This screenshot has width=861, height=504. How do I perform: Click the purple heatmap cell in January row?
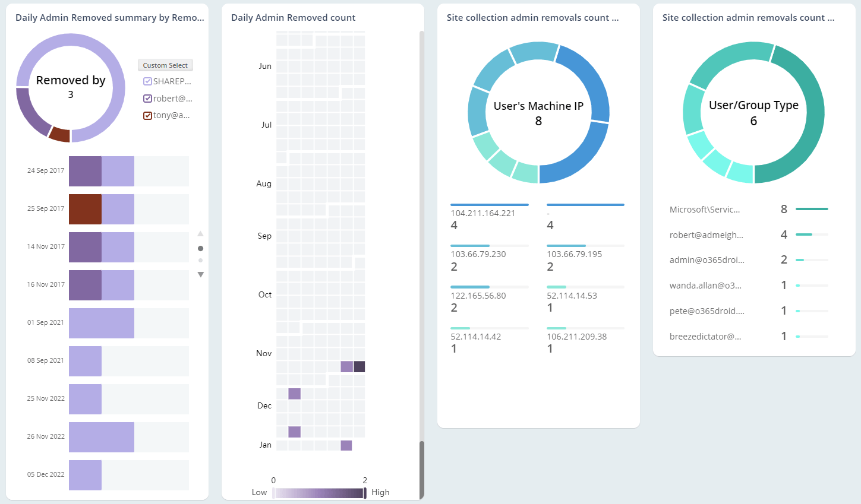(346, 445)
